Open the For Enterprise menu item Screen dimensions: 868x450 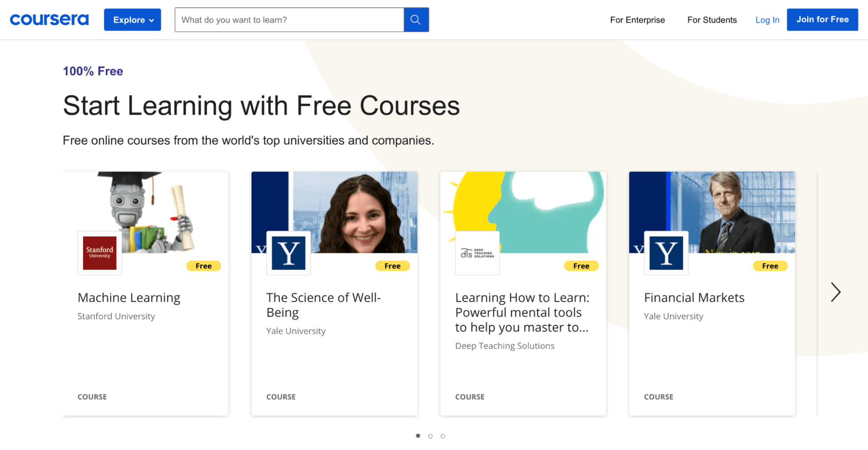point(637,19)
